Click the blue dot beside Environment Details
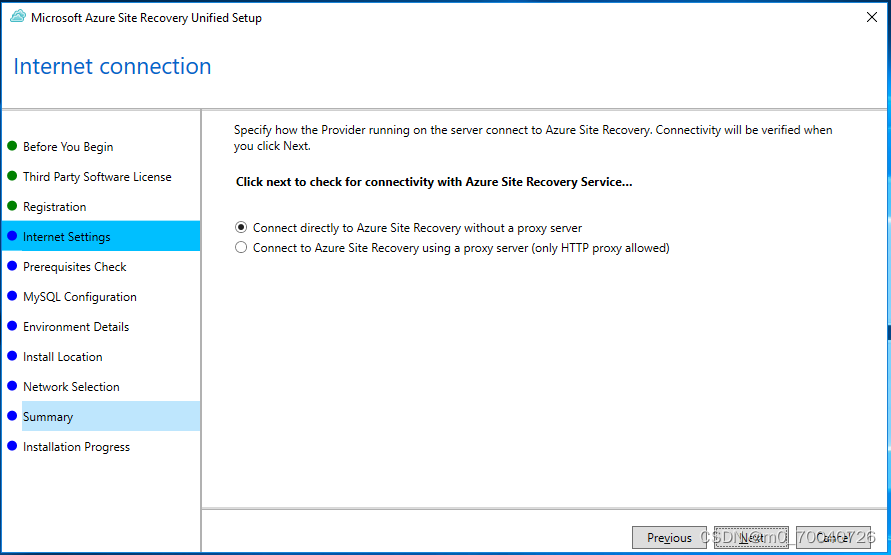Viewport: 891px width, 555px height. 12,326
